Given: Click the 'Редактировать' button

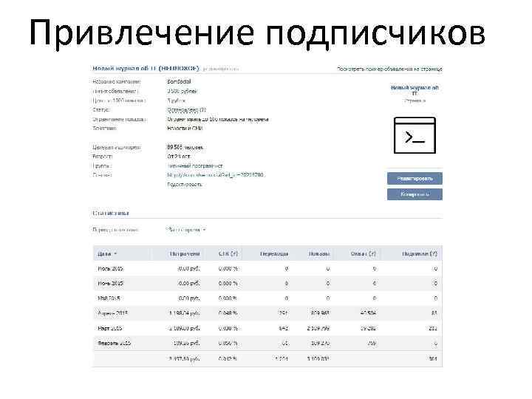Looking at the screenshot, I should click(x=415, y=179).
